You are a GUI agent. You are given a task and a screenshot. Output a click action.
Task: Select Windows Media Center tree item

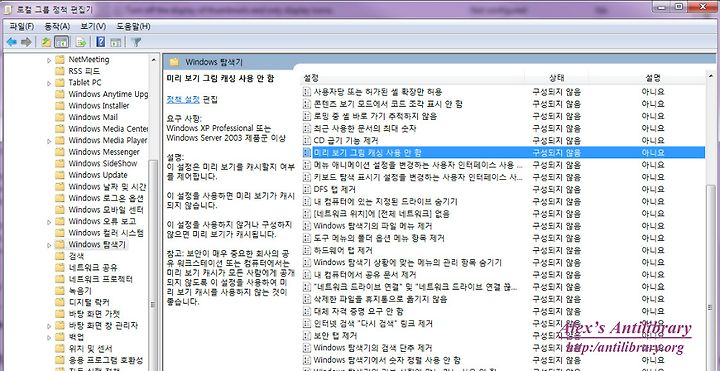[108, 129]
